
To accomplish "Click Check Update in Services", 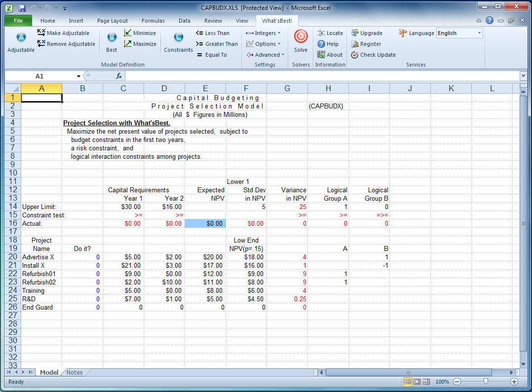I will pyautogui.click(x=373, y=55).
